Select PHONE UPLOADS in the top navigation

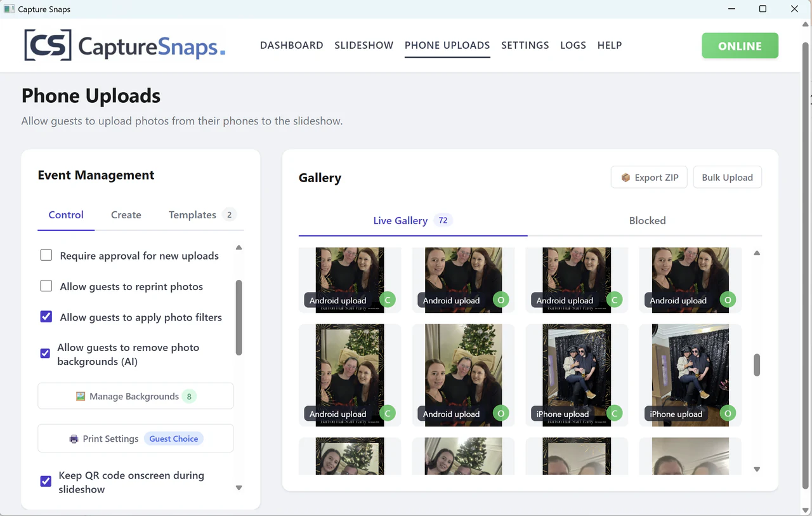click(x=447, y=45)
